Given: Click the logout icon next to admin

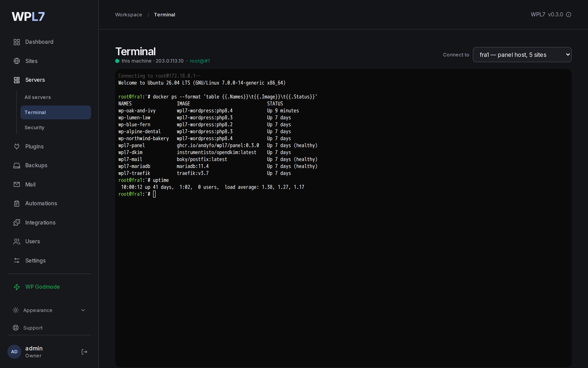Looking at the screenshot, I should [x=84, y=352].
